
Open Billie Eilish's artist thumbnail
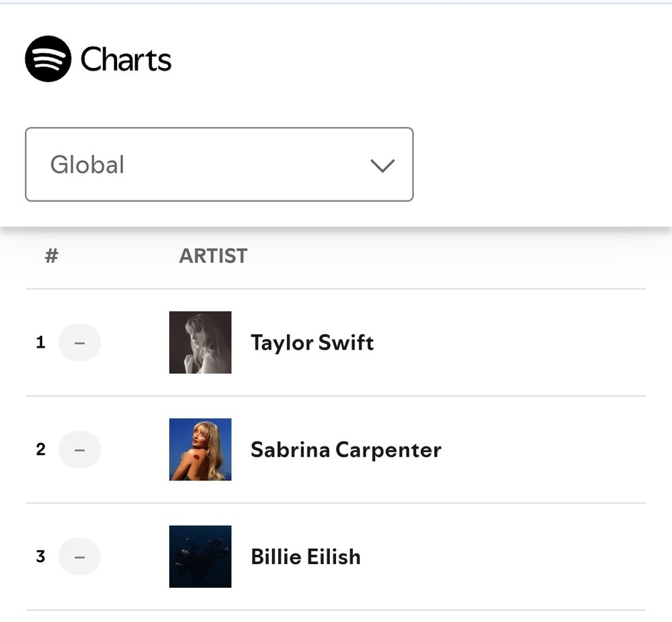pyautogui.click(x=200, y=557)
